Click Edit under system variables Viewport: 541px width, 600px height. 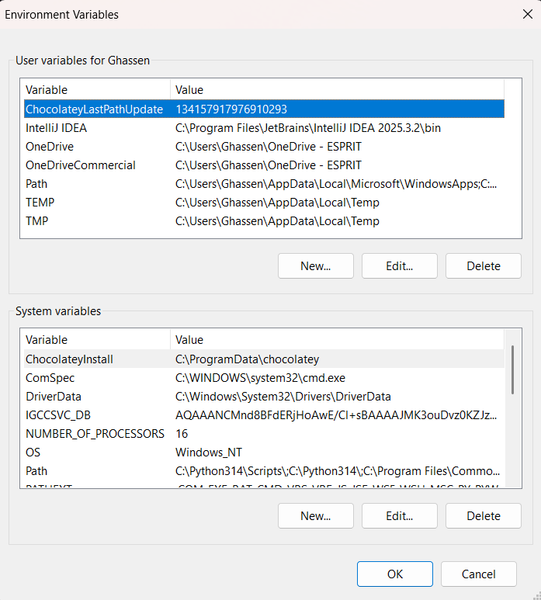click(399, 516)
